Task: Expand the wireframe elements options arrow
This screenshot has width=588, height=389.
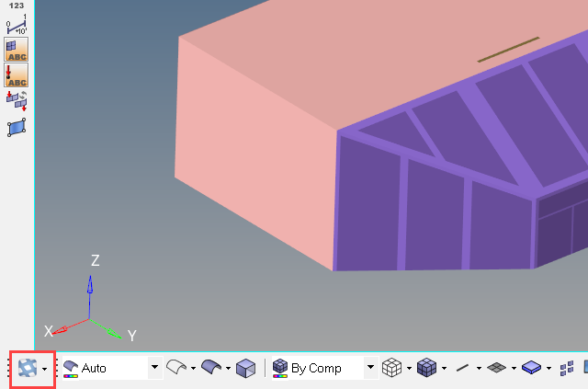Action: coord(409,369)
